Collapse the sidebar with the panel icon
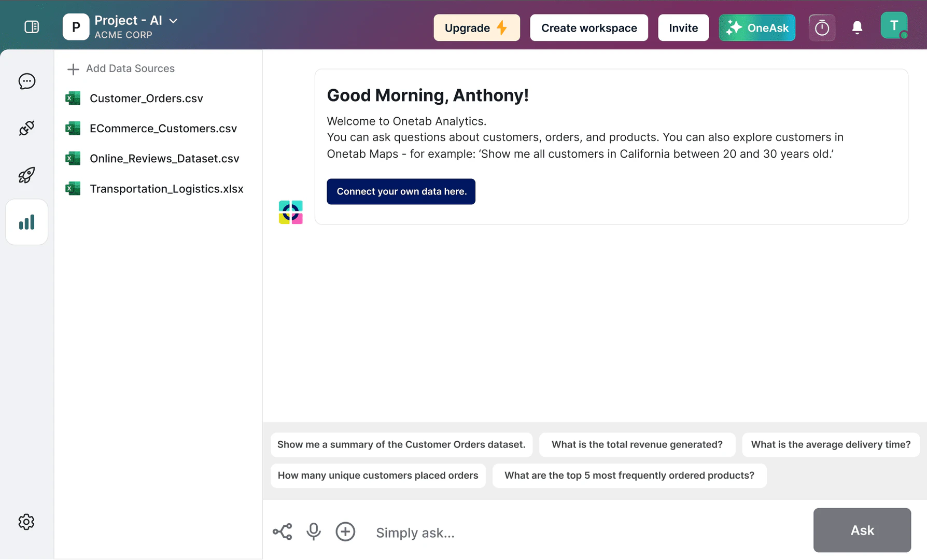Screen dimensions: 927x560 pyautogui.click(x=32, y=26)
